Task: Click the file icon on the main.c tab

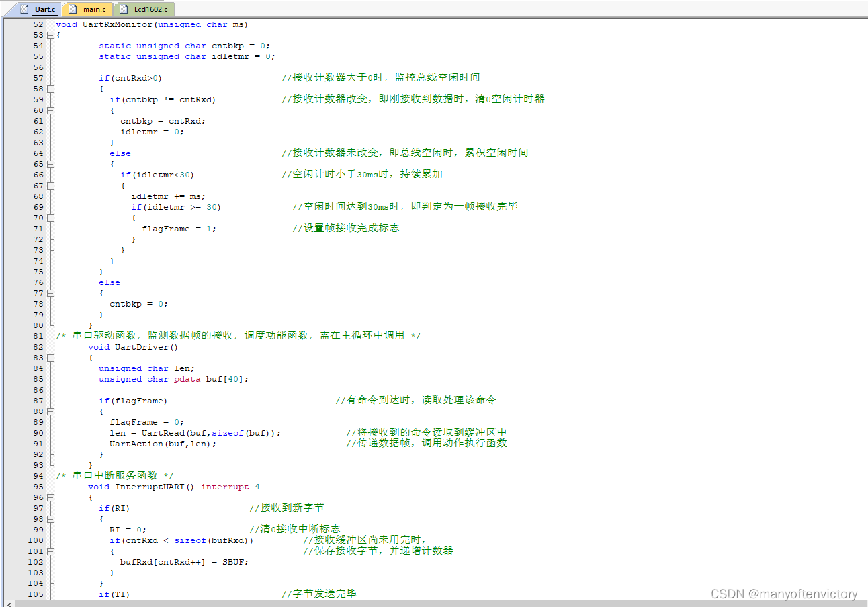Action: (74, 9)
